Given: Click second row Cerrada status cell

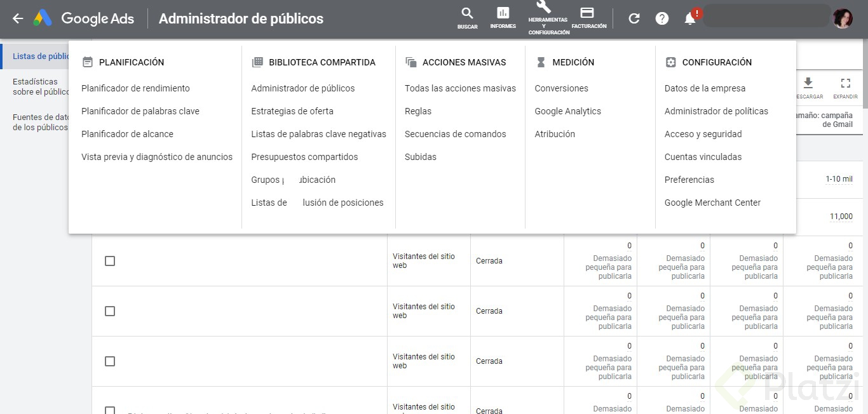Looking at the screenshot, I should click(489, 311).
